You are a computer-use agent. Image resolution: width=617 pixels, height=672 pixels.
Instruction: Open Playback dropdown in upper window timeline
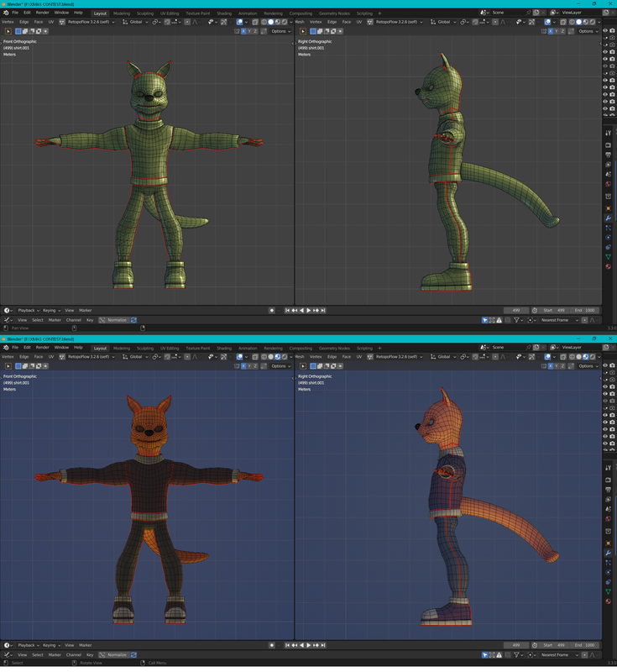[29, 310]
